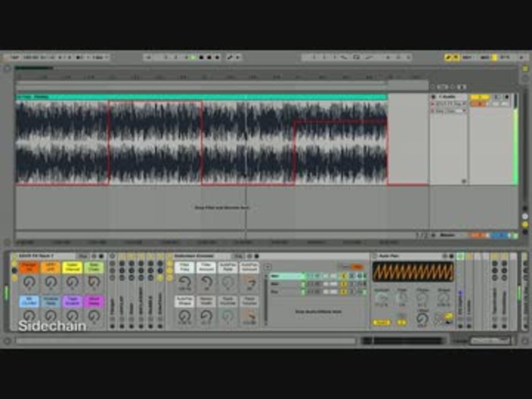The image size is (532, 399).
Task: Click the save preset icon on first rack
Action: point(101,256)
